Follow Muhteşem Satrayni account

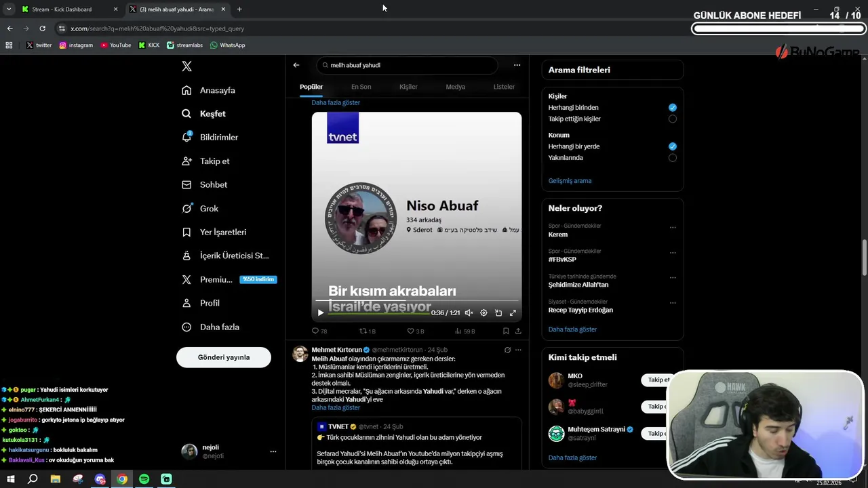pyautogui.click(x=655, y=433)
